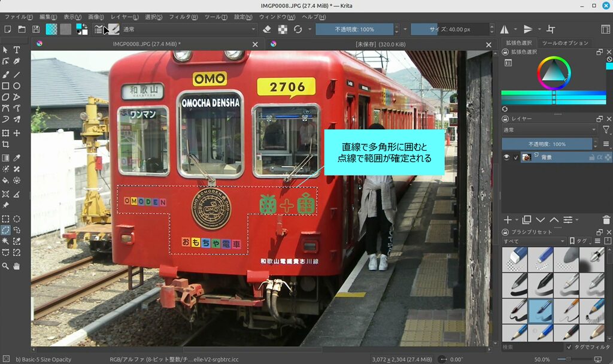Toggle eraser mode in top toolbar
Viewport: 613px width, 364px height.
(267, 29)
